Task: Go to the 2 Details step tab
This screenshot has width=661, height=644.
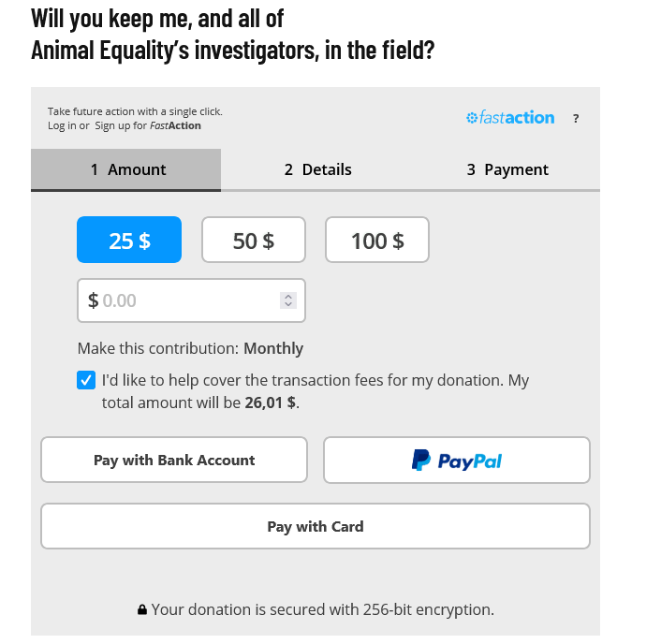Action: tap(317, 169)
